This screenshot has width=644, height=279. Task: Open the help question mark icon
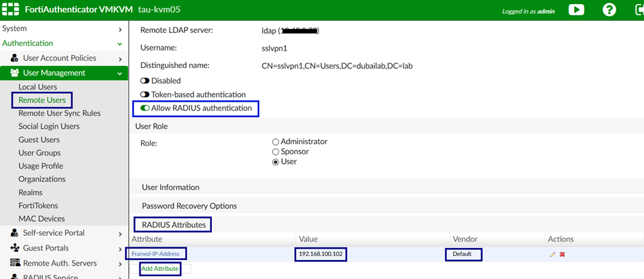[x=609, y=10]
